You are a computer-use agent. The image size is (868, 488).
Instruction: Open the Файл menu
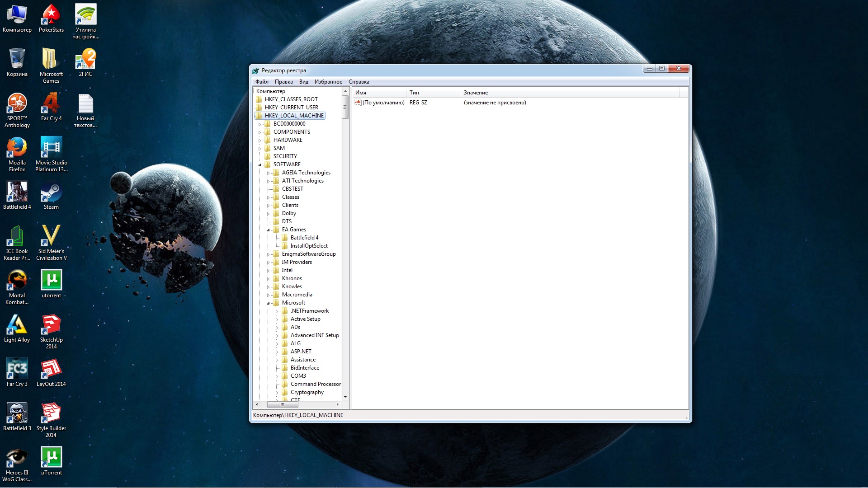point(262,82)
